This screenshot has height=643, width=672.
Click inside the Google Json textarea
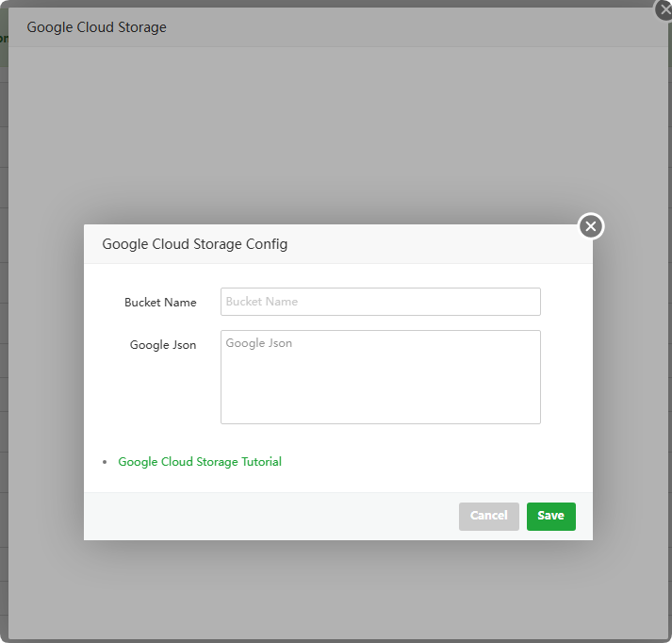click(380, 377)
